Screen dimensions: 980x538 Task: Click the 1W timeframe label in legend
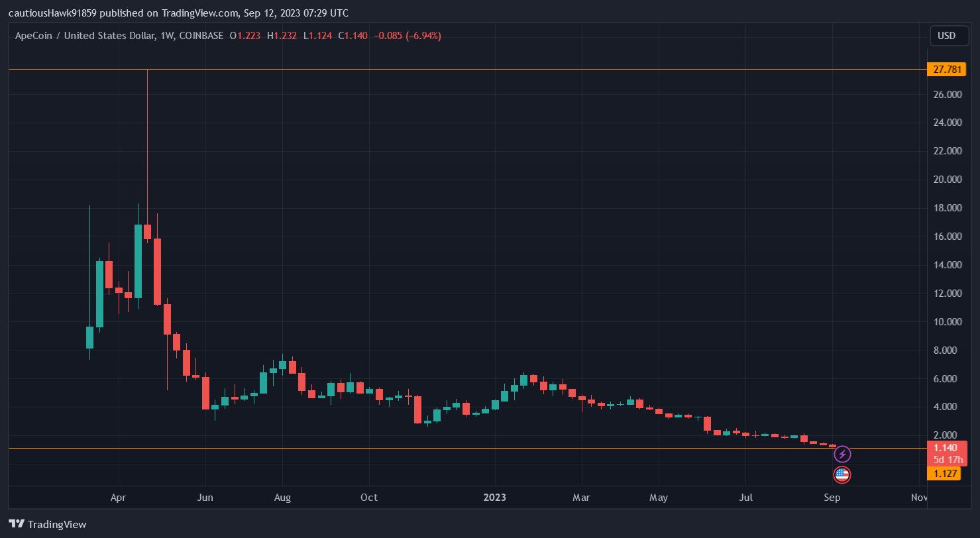[x=167, y=36]
